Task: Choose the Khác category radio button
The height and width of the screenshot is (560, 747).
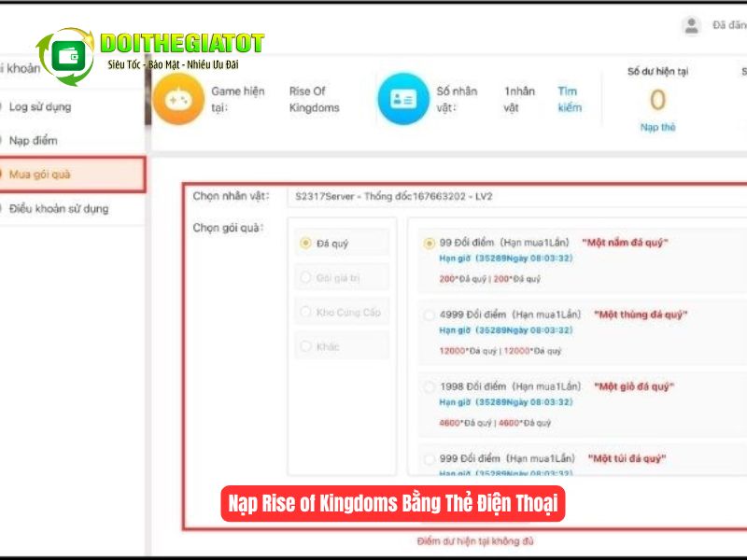Action: (305, 346)
